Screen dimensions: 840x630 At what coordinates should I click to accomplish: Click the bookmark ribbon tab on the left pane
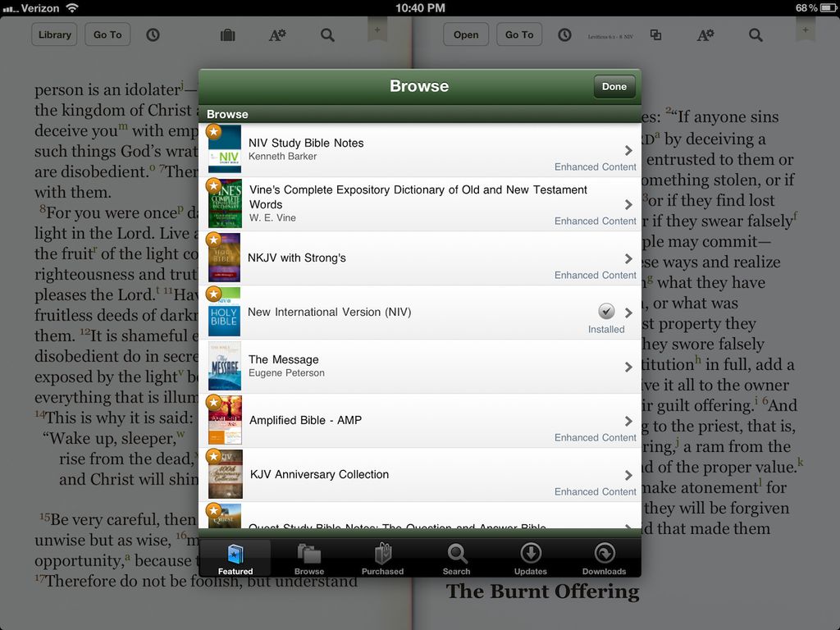pos(377,29)
